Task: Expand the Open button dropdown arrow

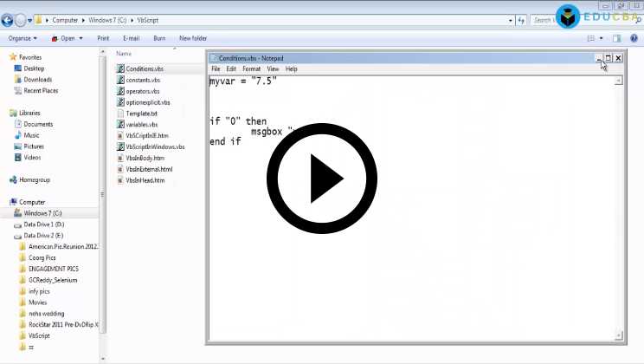Action: pos(81,38)
